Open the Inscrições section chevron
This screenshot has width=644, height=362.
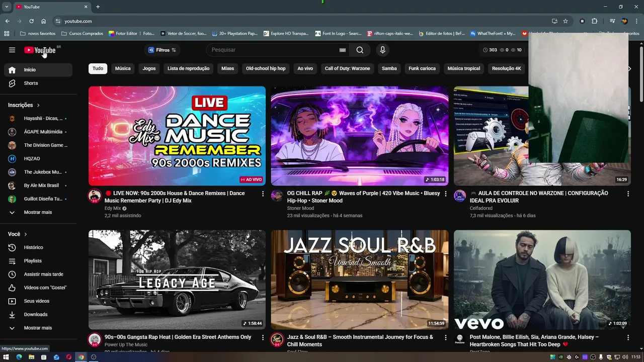pos(38,105)
